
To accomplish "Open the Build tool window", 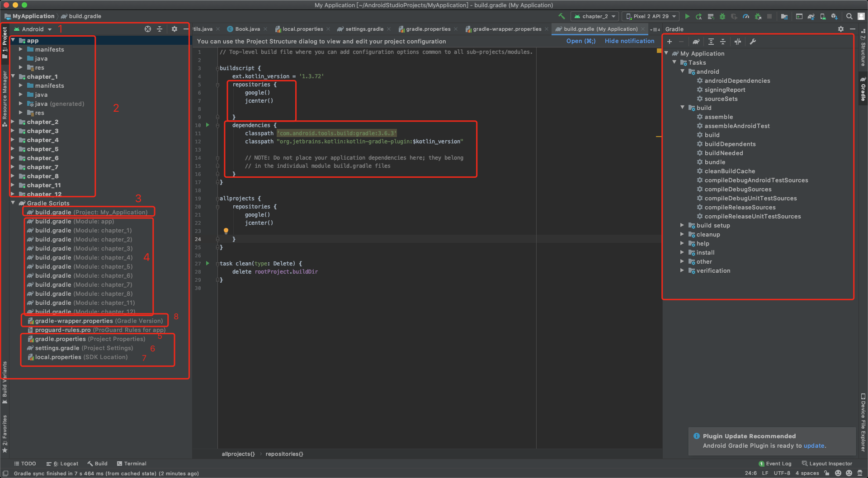I will [x=97, y=464].
